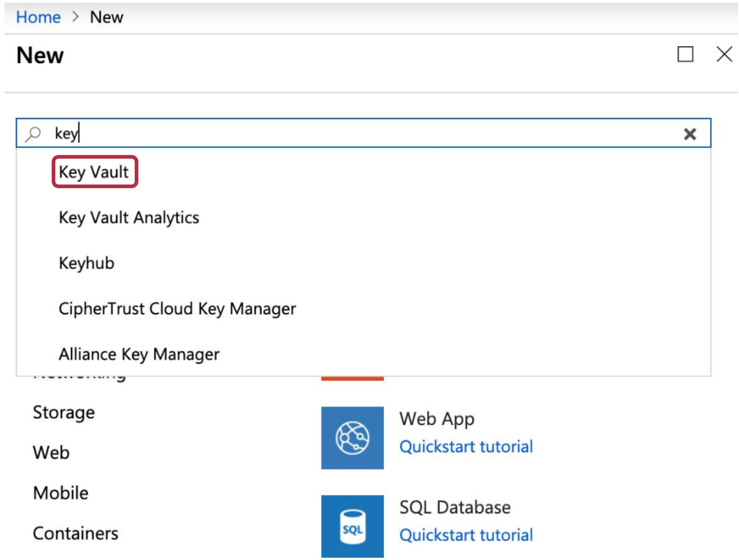Click the SQL Database icon
This screenshot has width=739, height=560.
352,526
